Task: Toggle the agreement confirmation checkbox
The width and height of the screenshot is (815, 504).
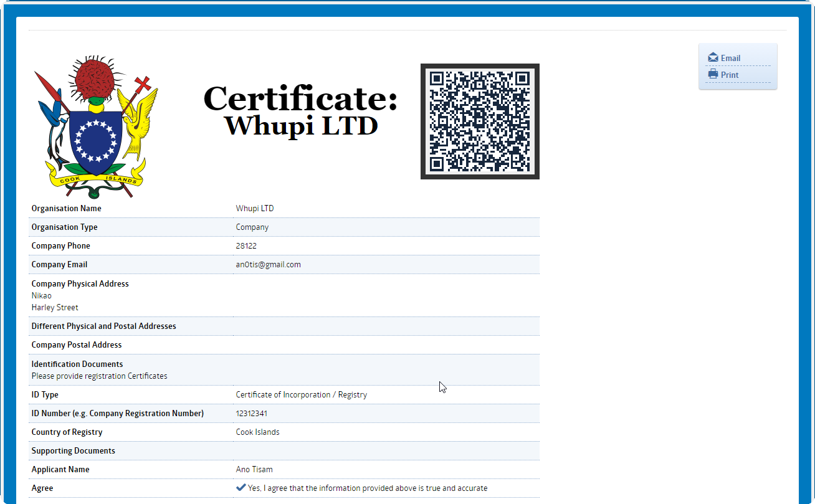Action: pyautogui.click(x=241, y=488)
